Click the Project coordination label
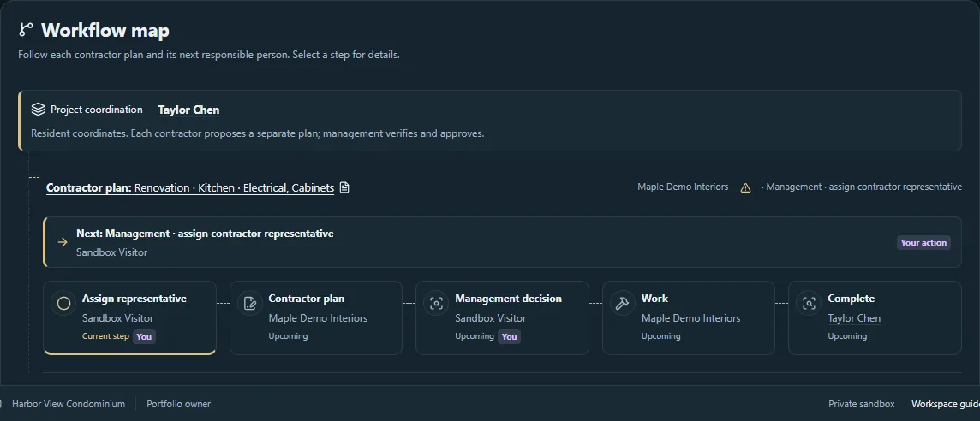 click(x=96, y=110)
